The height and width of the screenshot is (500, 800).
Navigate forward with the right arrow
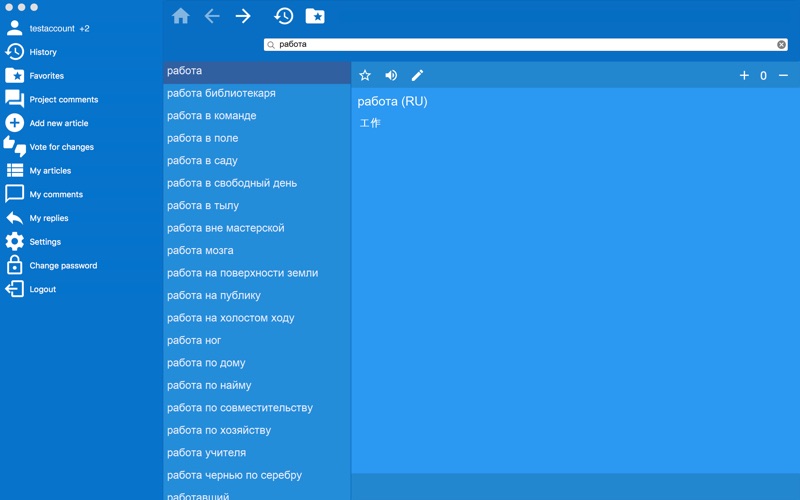(243, 16)
